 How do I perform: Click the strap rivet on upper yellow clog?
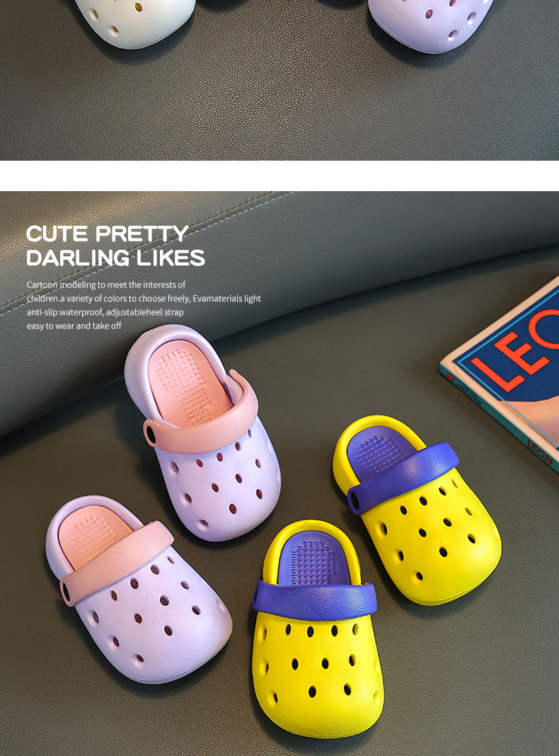pyautogui.click(x=355, y=503)
